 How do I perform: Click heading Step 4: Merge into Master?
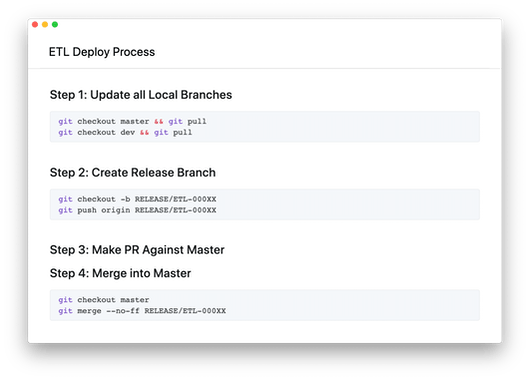coord(120,273)
